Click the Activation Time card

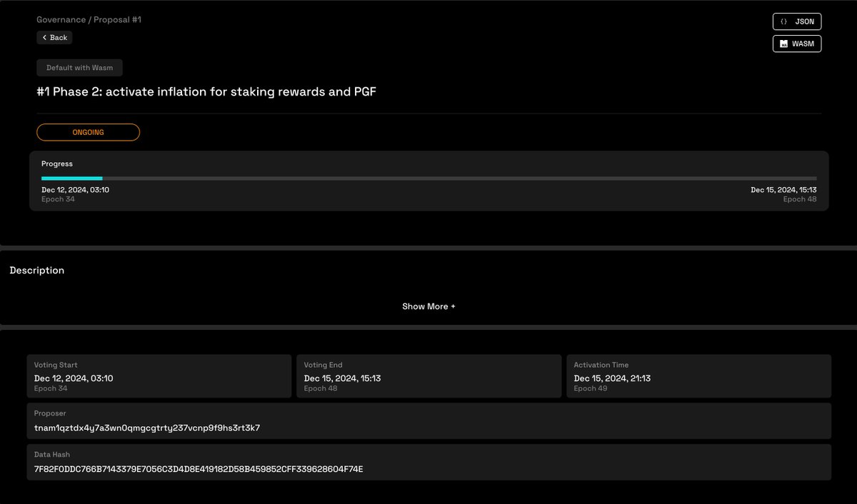[x=698, y=377]
